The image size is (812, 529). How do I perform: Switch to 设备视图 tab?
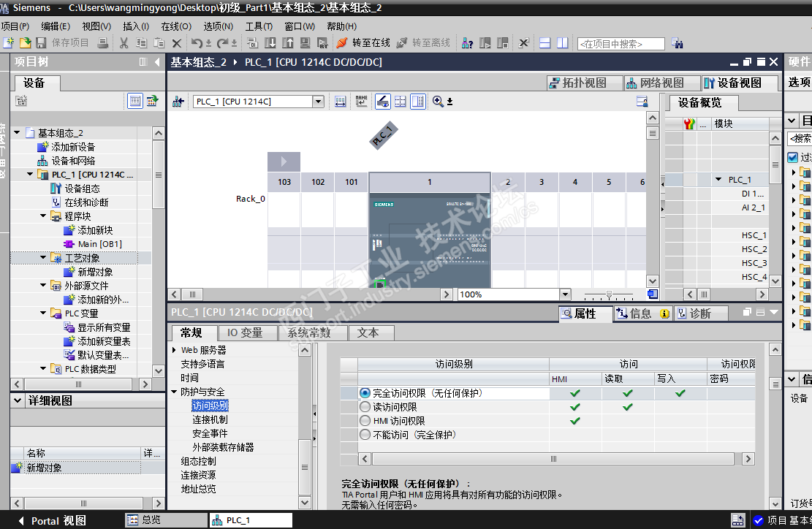[740, 83]
